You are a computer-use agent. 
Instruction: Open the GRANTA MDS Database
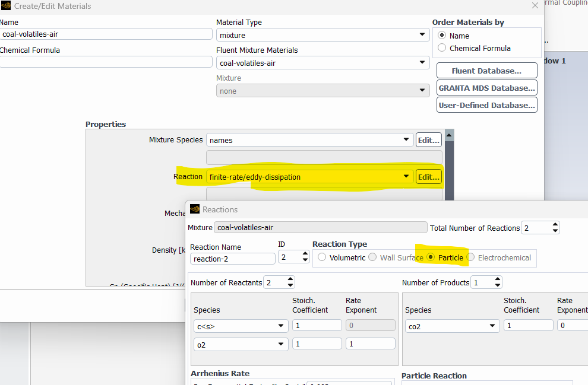[x=486, y=88]
